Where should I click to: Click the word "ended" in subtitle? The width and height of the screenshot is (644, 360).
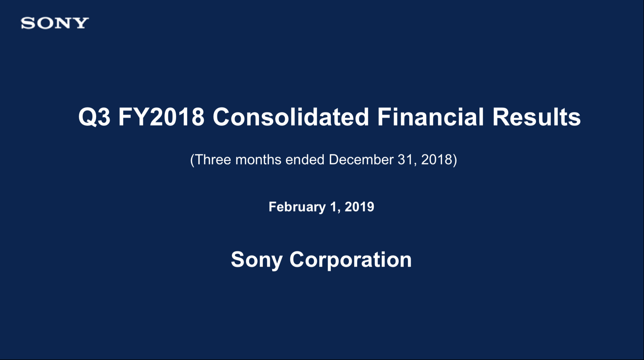tap(305, 159)
